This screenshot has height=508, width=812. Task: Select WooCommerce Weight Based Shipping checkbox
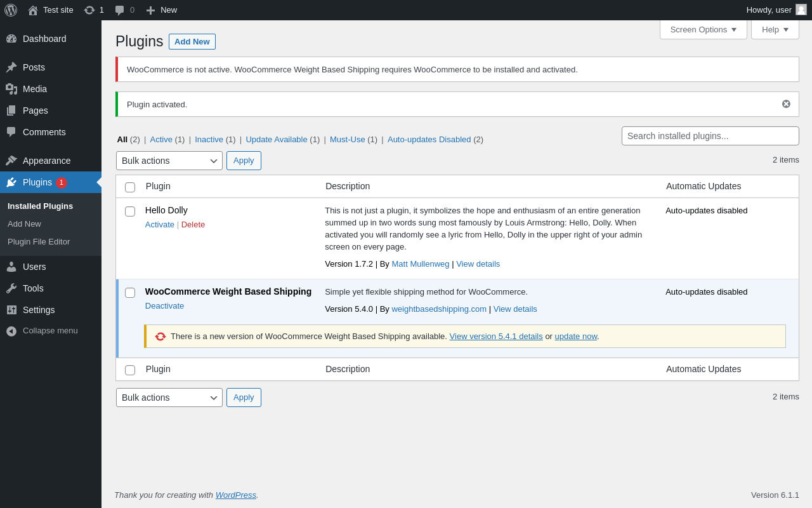(130, 293)
